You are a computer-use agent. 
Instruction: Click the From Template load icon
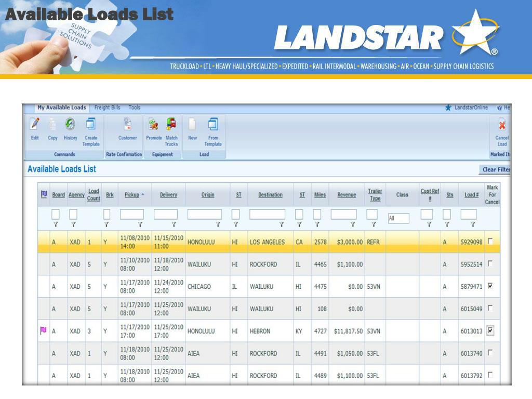212,124
